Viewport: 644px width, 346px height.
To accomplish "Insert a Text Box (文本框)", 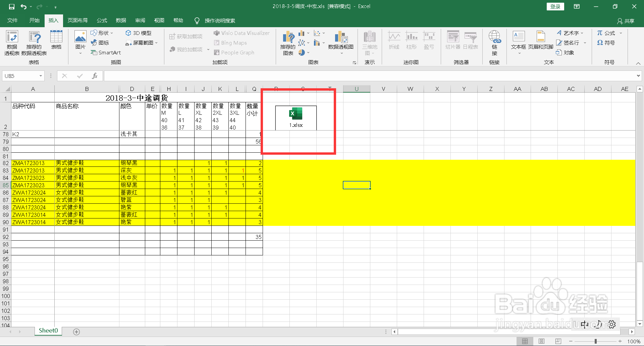I will click(x=519, y=42).
